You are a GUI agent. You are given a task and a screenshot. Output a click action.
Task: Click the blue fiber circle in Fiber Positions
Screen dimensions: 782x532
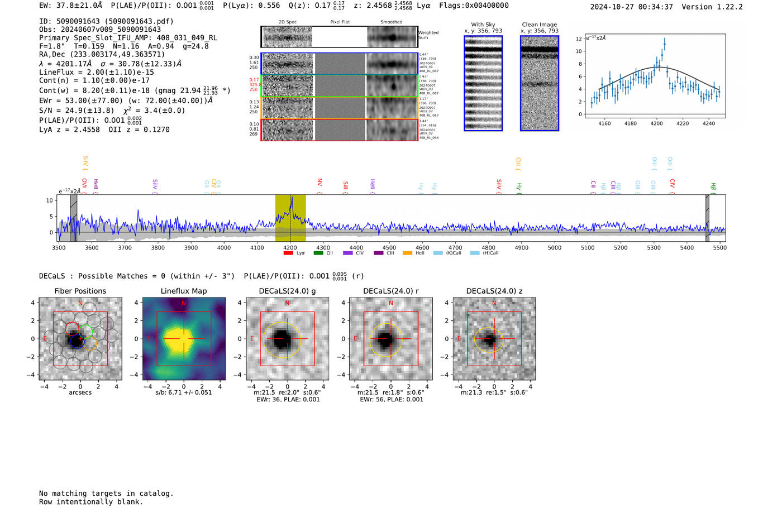pos(77,341)
